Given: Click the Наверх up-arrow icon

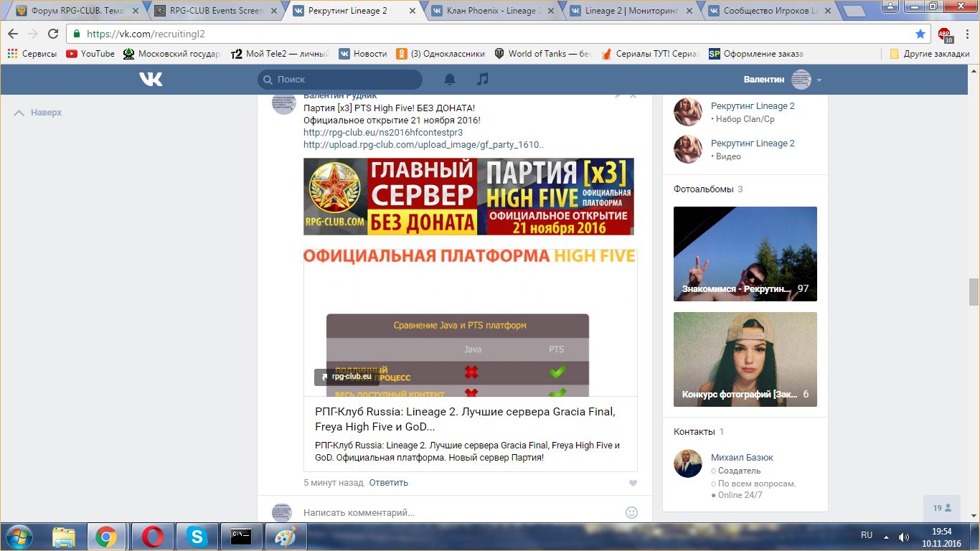Looking at the screenshot, I should coord(19,113).
